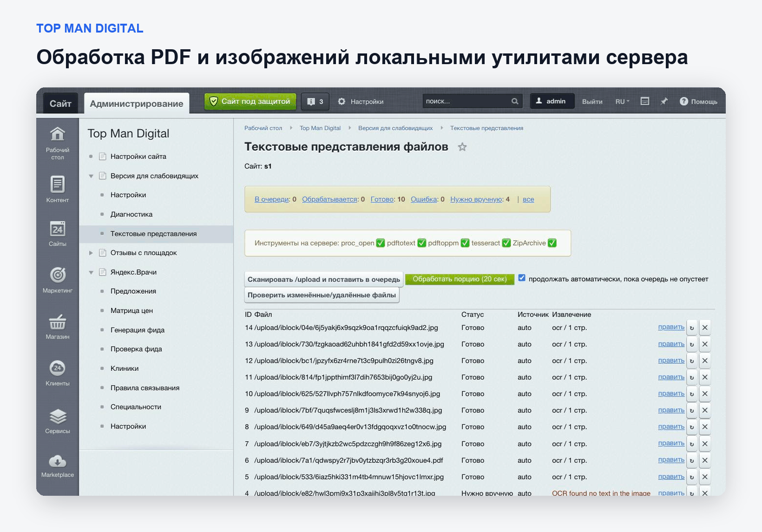
Task: Reprocess file row ID 12
Action: tap(691, 361)
